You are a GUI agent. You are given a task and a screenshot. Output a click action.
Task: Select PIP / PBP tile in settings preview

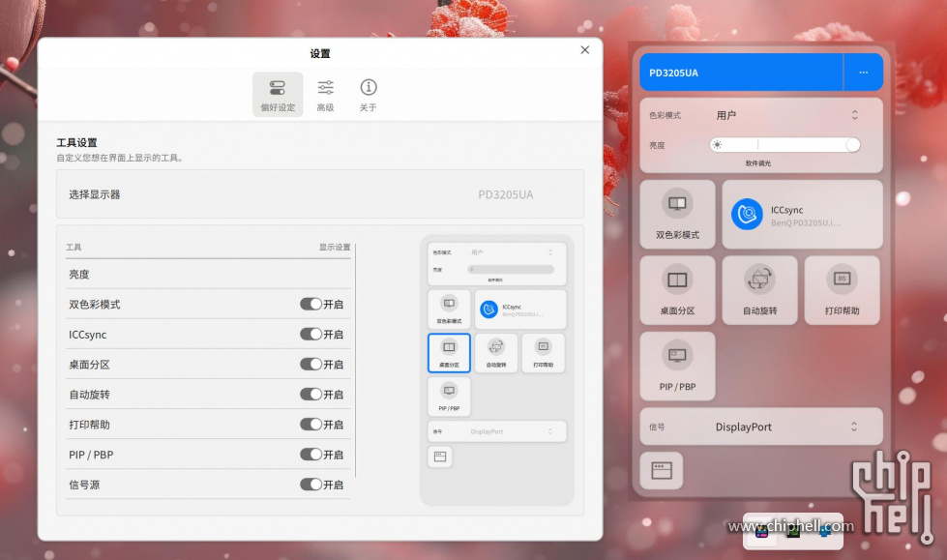click(449, 397)
